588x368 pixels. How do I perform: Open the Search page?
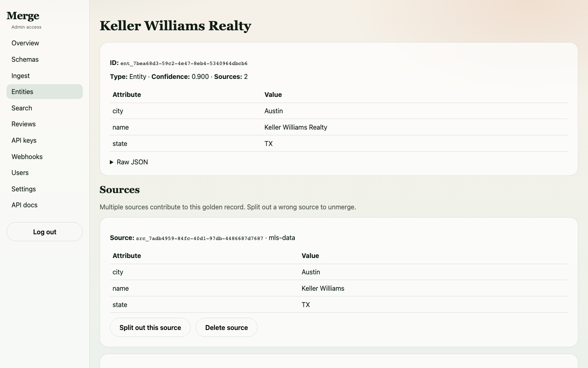[x=45, y=108]
